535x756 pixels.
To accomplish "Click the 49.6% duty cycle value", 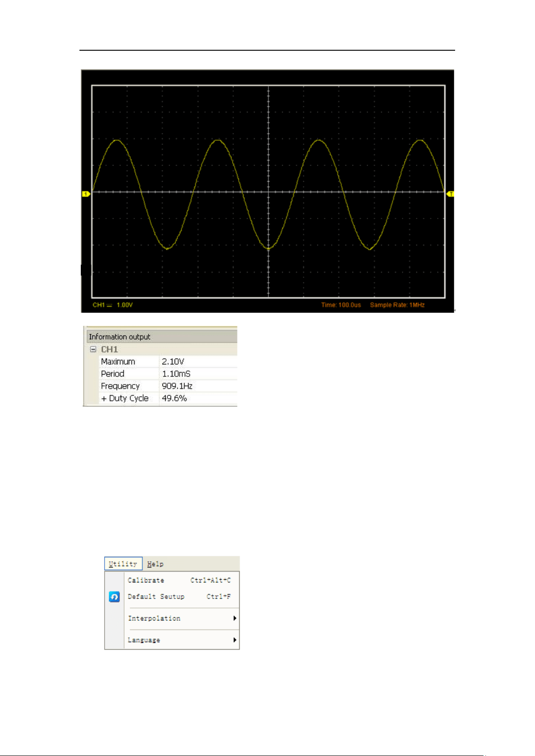I will click(x=174, y=398).
